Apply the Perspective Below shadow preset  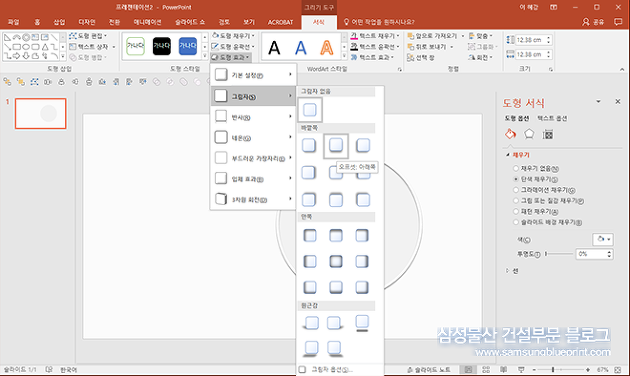click(x=362, y=323)
